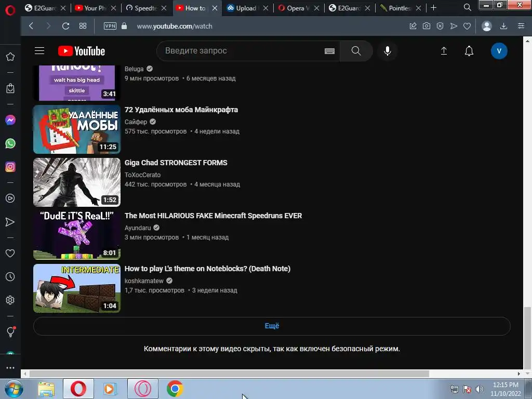Open sidebar three-dots setup menu
The height and width of the screenshot is (399, 532).
(x=10, y=368)
